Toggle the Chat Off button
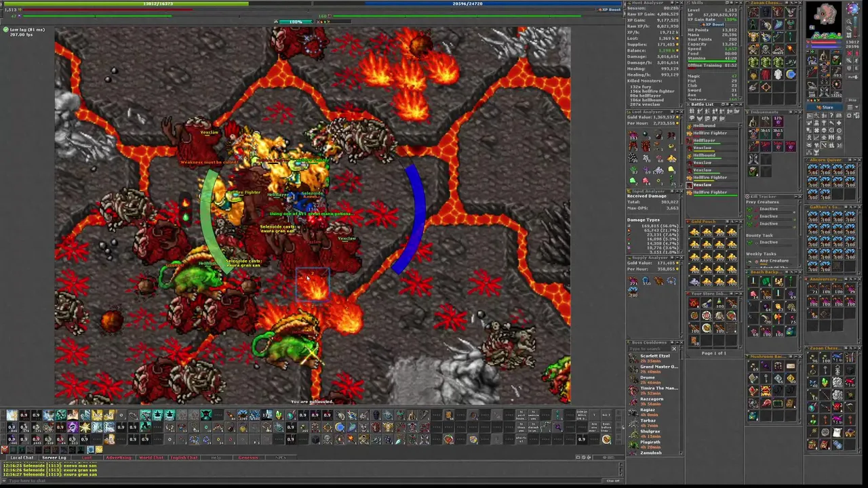The width and height of the screenshot is (868, 488). pos(613,481)
